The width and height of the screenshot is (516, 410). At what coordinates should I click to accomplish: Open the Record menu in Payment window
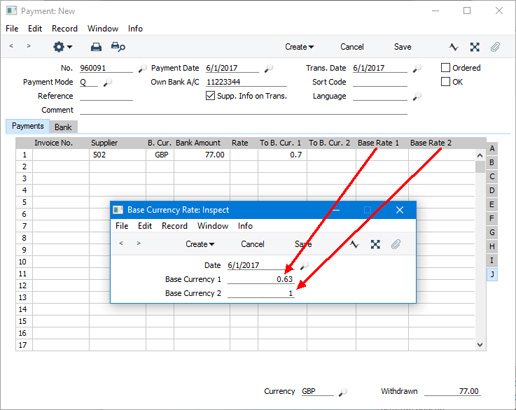[65, 29]
